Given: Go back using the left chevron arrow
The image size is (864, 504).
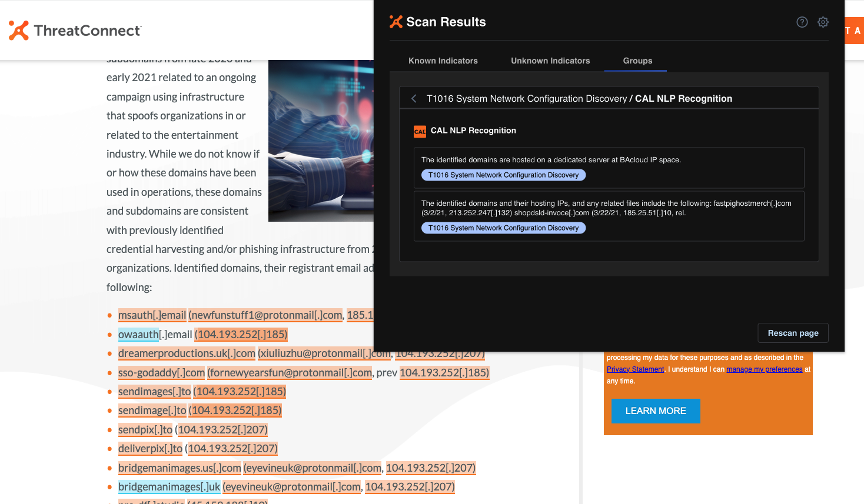Looking at the screenshot, I should (414, 98).
